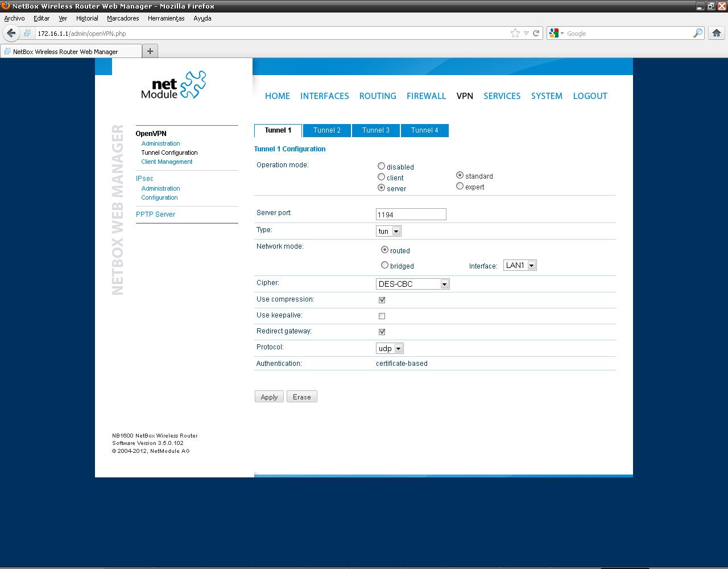The image size is (728, 569).
Task: Click the Apply button
Action: 269,397
